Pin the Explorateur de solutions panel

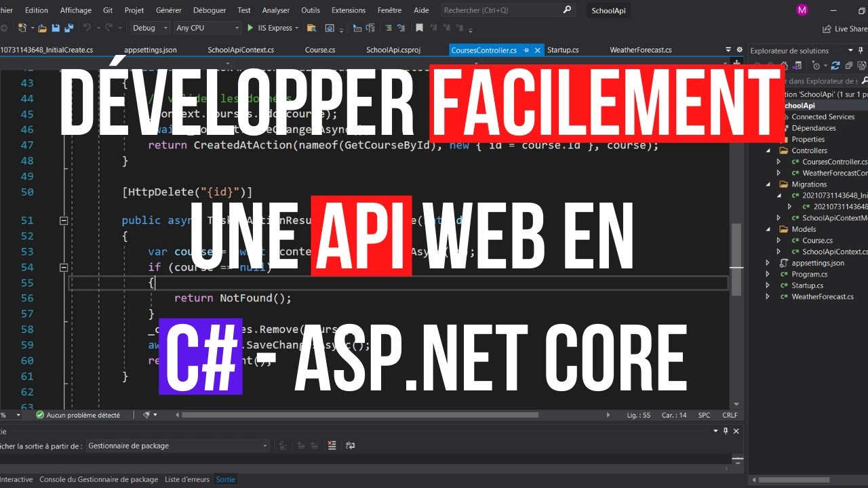point(861,51)
